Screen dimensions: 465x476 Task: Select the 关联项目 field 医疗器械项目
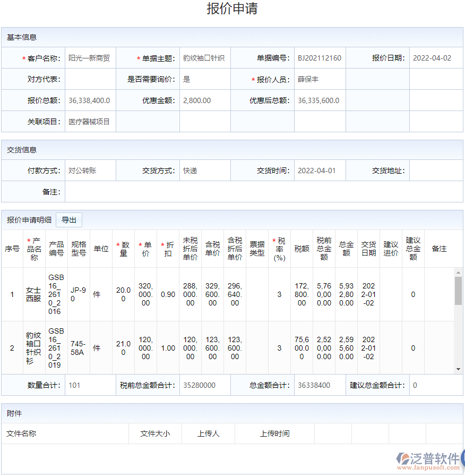(x=90, y=121)
